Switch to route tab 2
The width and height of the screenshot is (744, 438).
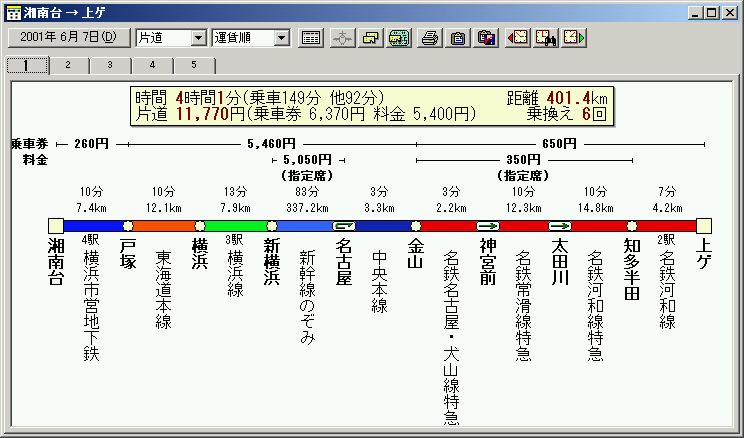68,65
